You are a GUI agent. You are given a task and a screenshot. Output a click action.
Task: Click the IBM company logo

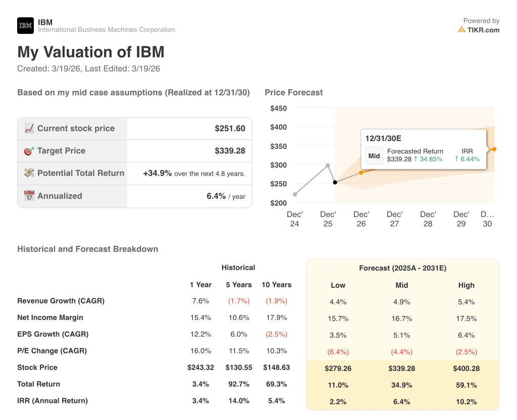point(25,25)
